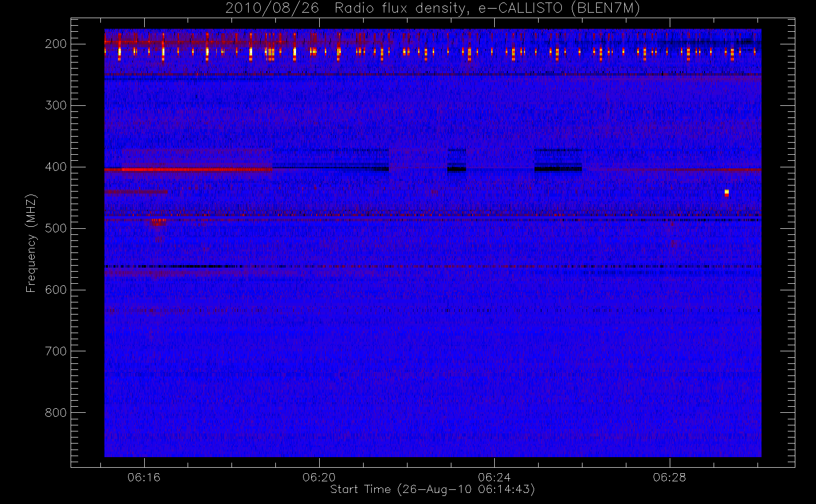This screenshot has width=816, height=504.
Task: Click the 06:16 time tick label
Action: click(x=144, y=477)
